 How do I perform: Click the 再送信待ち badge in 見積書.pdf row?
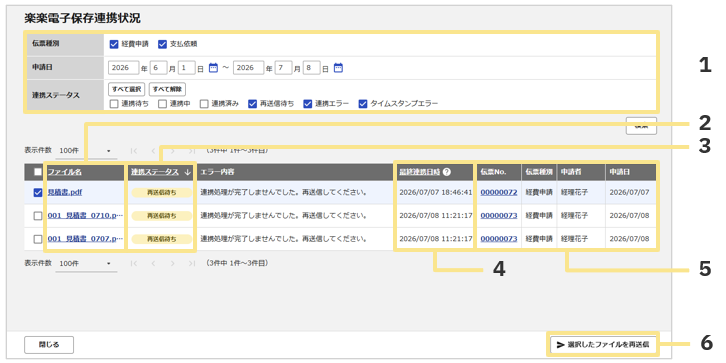162,193
